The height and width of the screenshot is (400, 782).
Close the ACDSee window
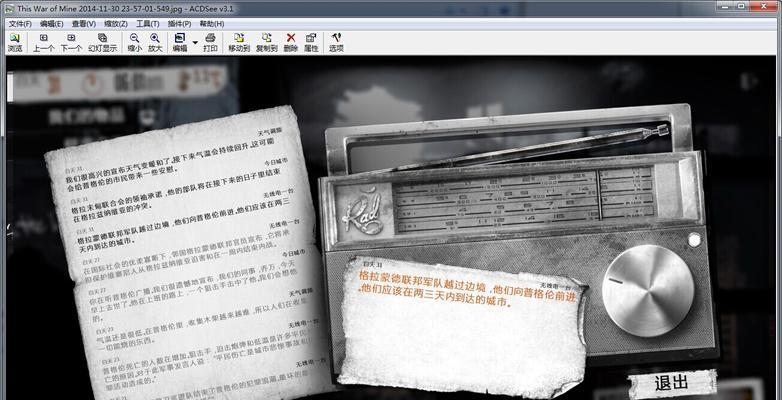click(x=763, y=5)
